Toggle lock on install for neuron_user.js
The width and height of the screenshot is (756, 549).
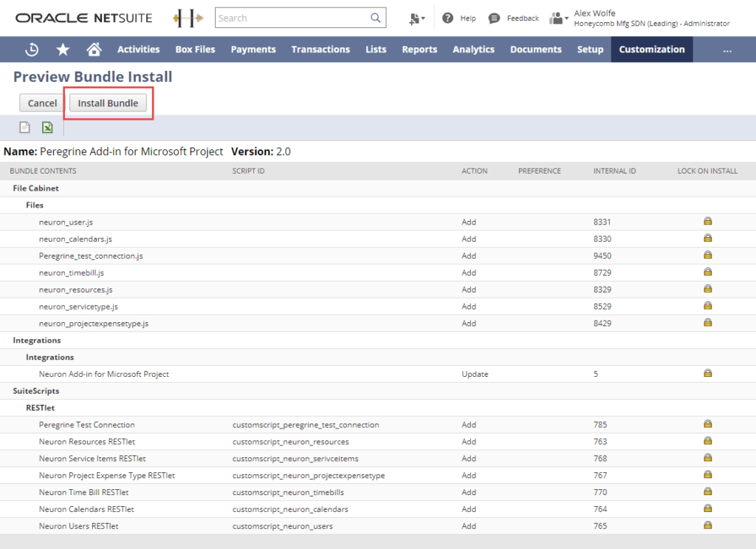click(x=707, y=221)
